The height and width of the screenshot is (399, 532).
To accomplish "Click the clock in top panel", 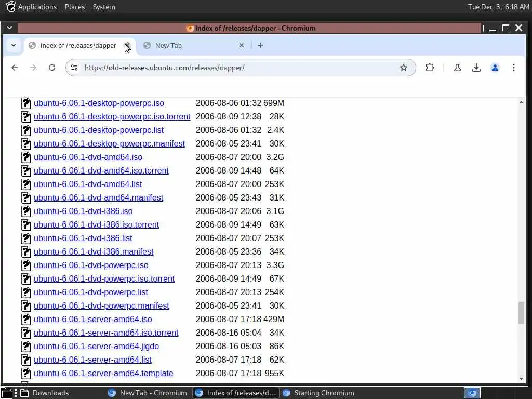I will (498, 7).
